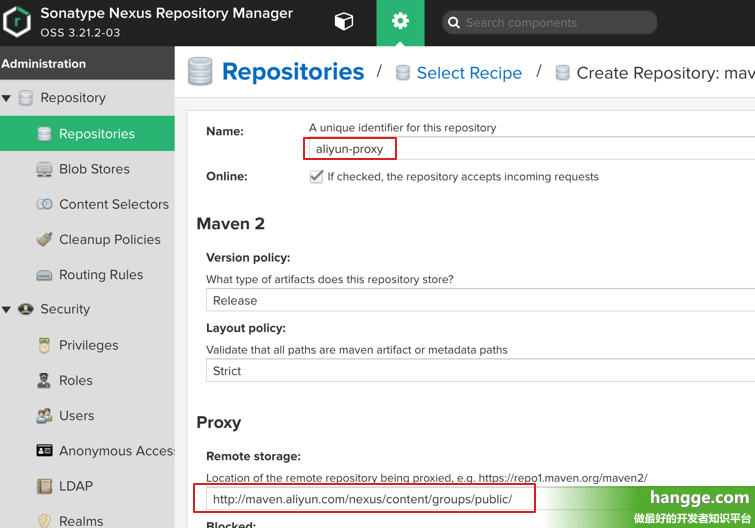Image resolution: width=755 pixels, height=528 pixels.
Task: Open the Layout policy Strict dropdown
Action: pyautogui.click(x=481, y=371)
